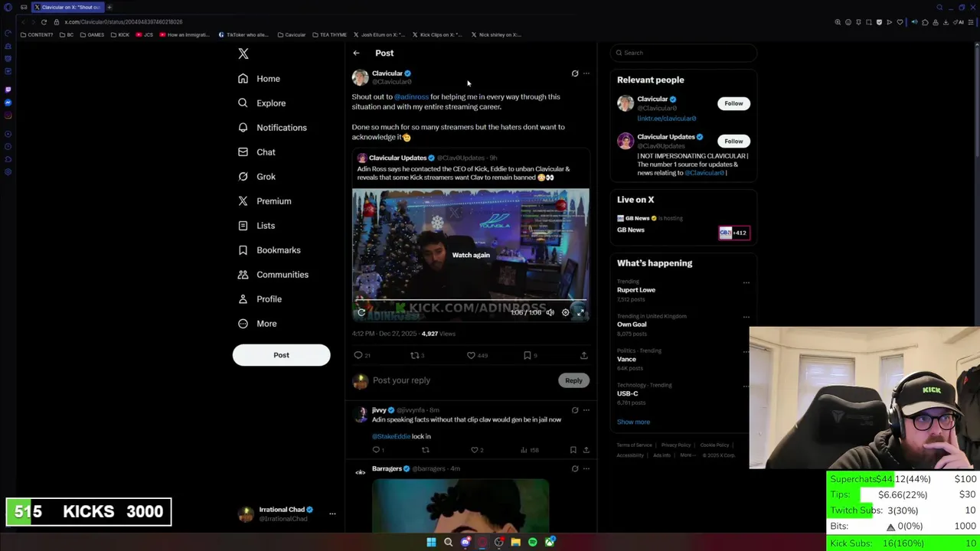Image resolution: width=980 pixels, height=551 pixels.
Task: Replay the video using the replay icon
Action: (x=361, y=312)
